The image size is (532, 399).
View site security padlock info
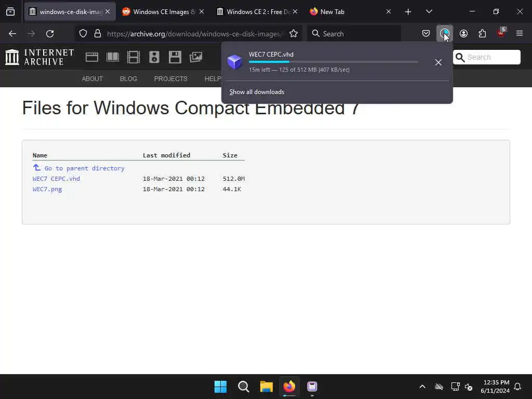(98, 34)
